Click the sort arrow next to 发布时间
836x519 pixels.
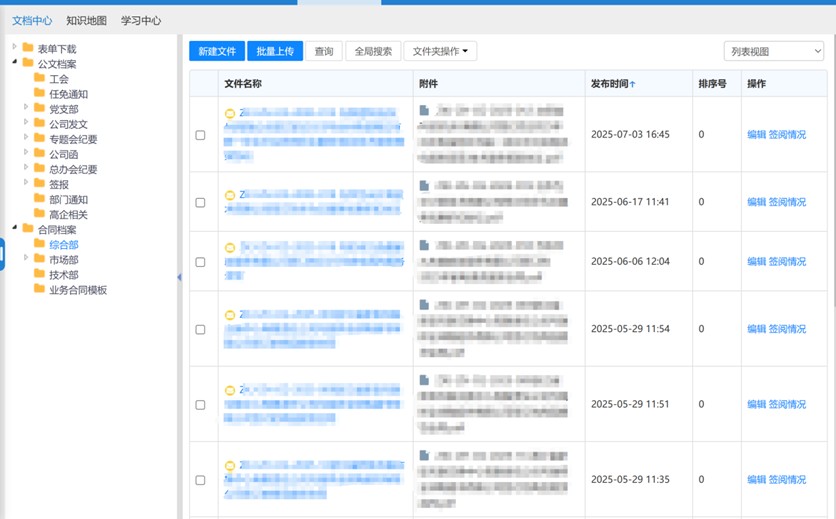click(x=633, y=84)
